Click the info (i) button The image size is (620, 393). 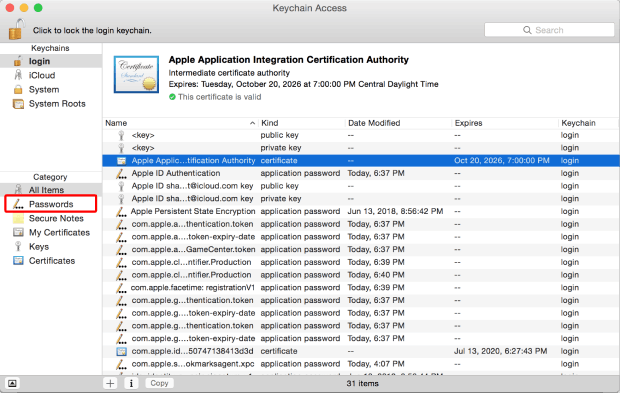pos(131,383)
